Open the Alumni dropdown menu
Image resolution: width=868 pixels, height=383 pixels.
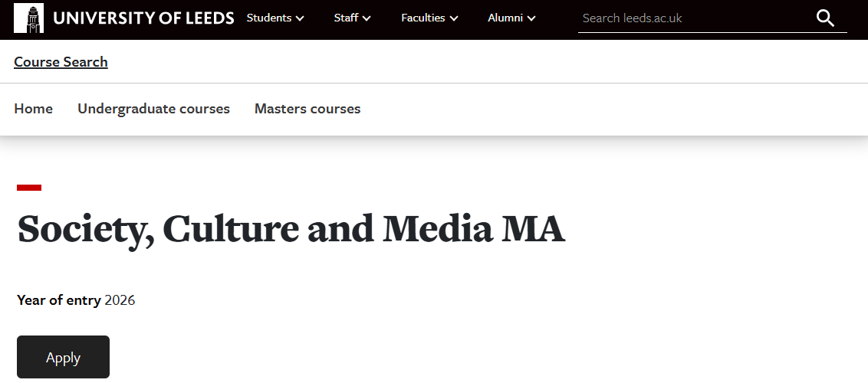(x=511, y=18)
